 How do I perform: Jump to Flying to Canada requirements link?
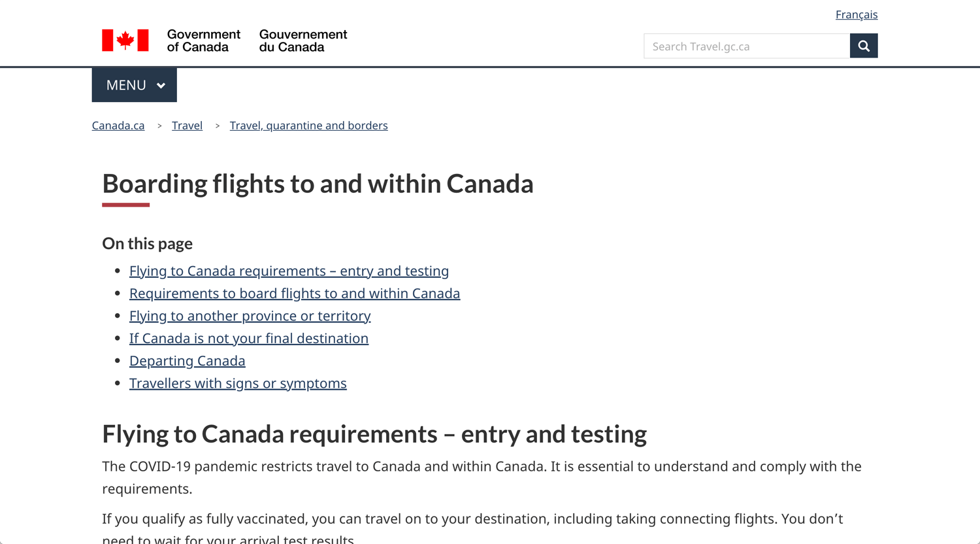289,271
